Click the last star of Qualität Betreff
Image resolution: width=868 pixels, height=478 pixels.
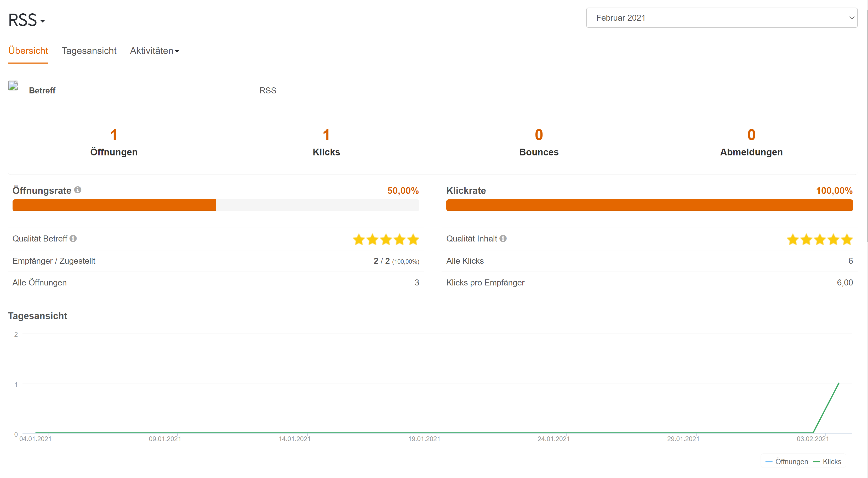click(x=413, y=240)
